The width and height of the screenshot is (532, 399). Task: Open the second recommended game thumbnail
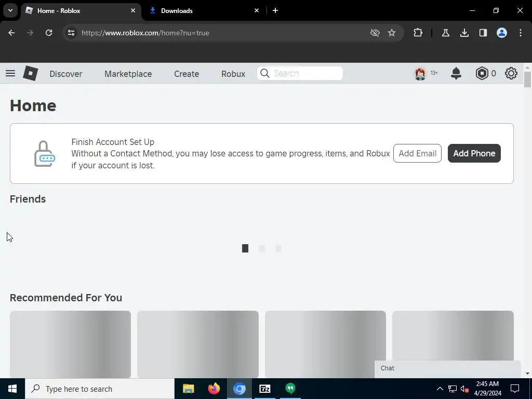pos(198,344)
